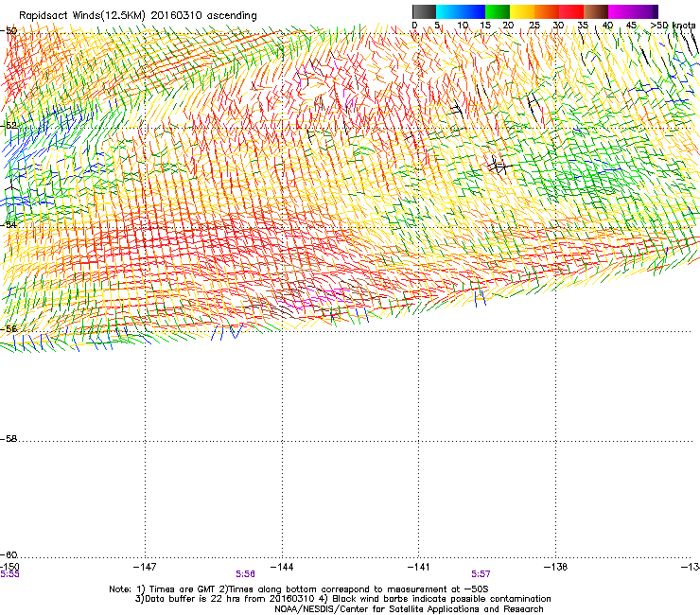Screen dimensions: 700x615
Task: Click the brown 35-40 knots color band
Action: coord(596,11)
